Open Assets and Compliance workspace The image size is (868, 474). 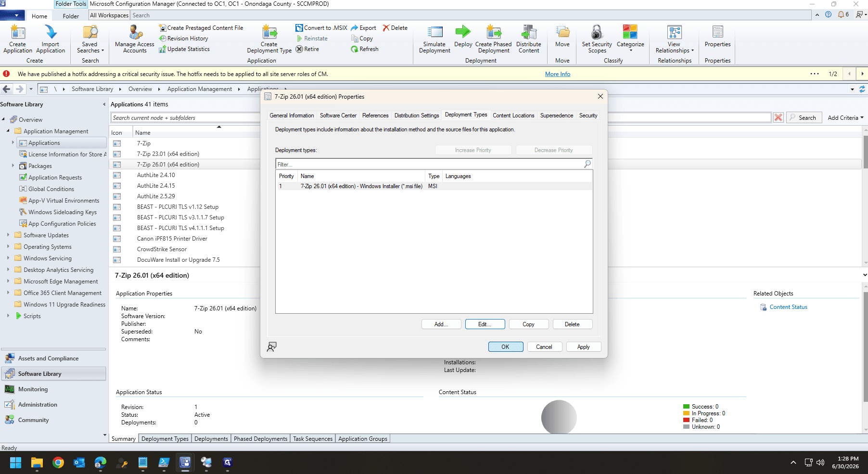pos(53,359)
